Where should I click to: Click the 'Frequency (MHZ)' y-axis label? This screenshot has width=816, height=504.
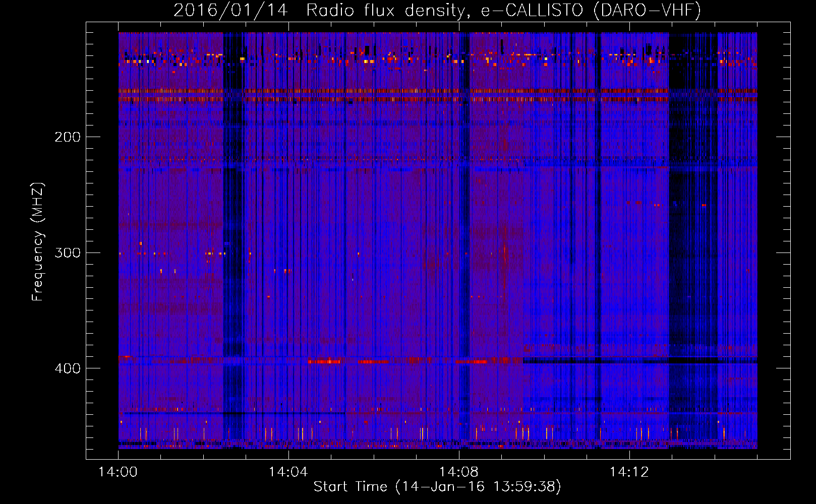coord(38,242)
